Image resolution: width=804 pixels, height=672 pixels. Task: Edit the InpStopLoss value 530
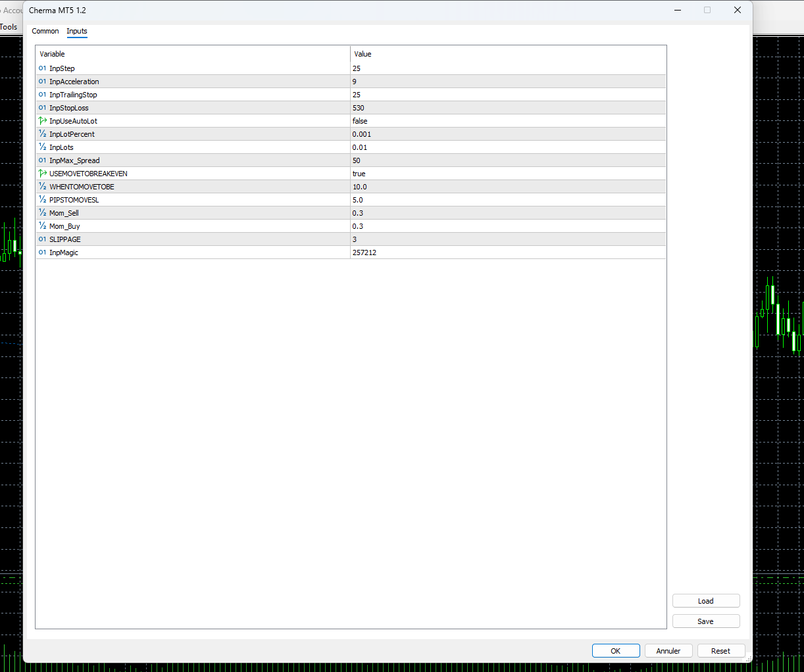pos(508,108)
